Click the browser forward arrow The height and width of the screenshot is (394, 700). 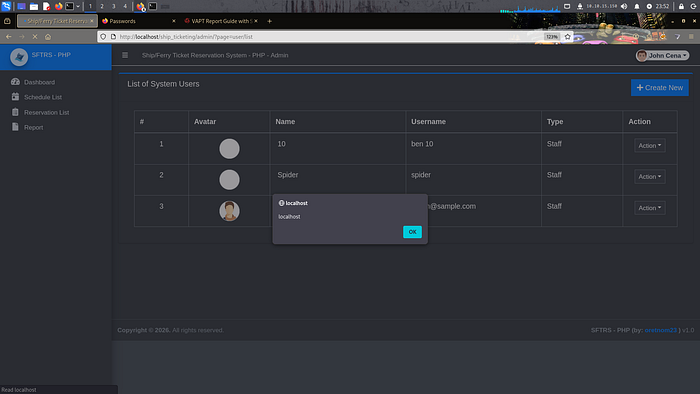(21, 37)
